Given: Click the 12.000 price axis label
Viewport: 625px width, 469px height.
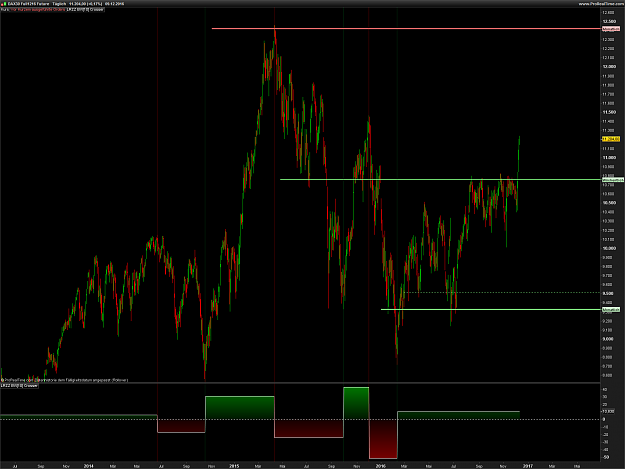Looking at the screenshot, I should tap(609, 67).
